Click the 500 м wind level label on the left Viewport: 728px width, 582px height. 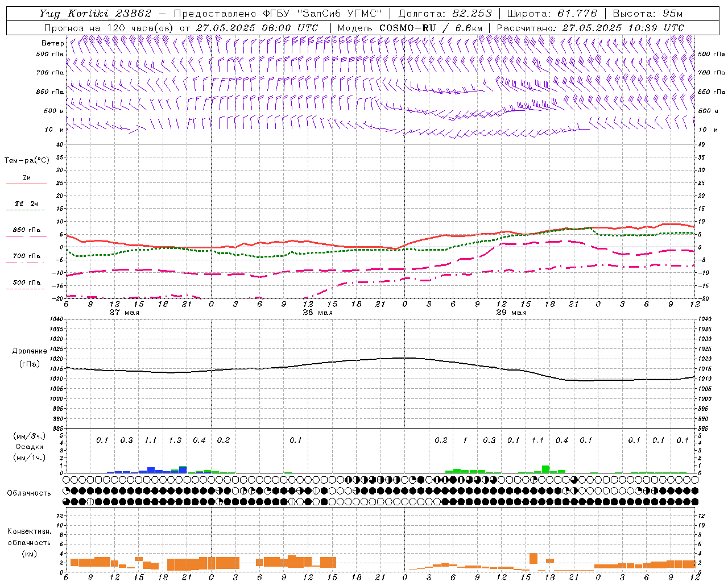coord(53,111)
